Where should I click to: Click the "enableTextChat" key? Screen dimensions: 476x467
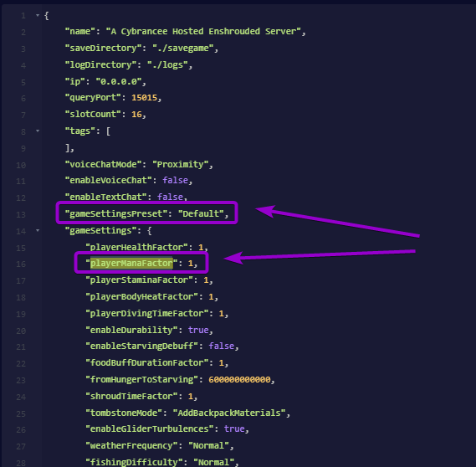pos(106,197)
